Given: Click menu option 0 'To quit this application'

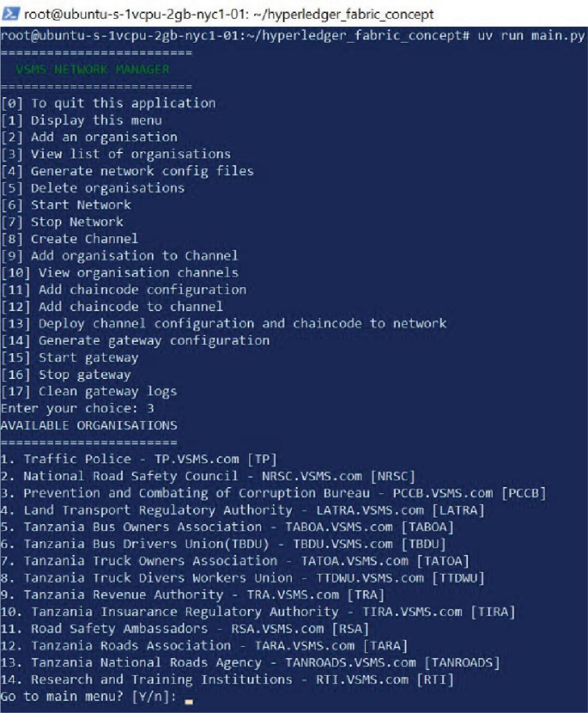Looking at the screenshot, I should pyautogui.click(x=108, y=103).
